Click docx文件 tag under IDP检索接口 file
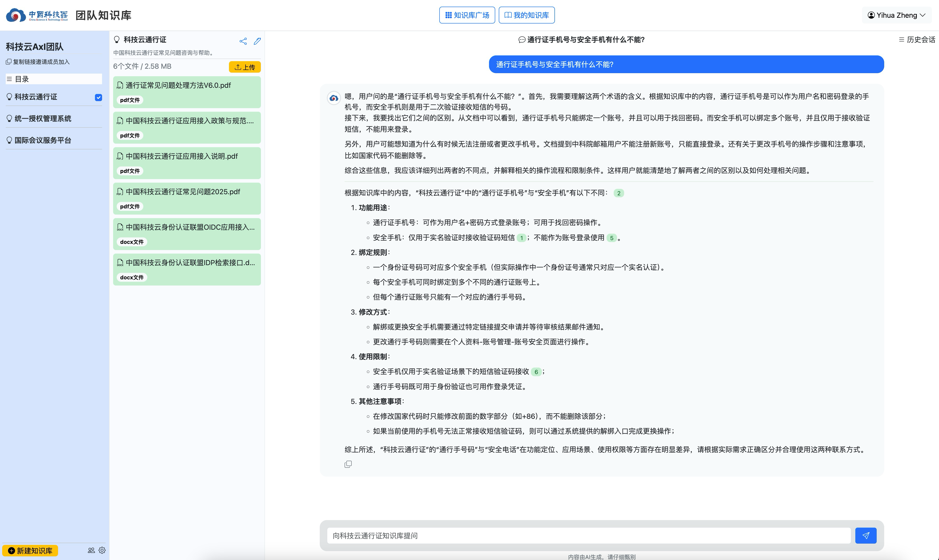 pos(132,277)
